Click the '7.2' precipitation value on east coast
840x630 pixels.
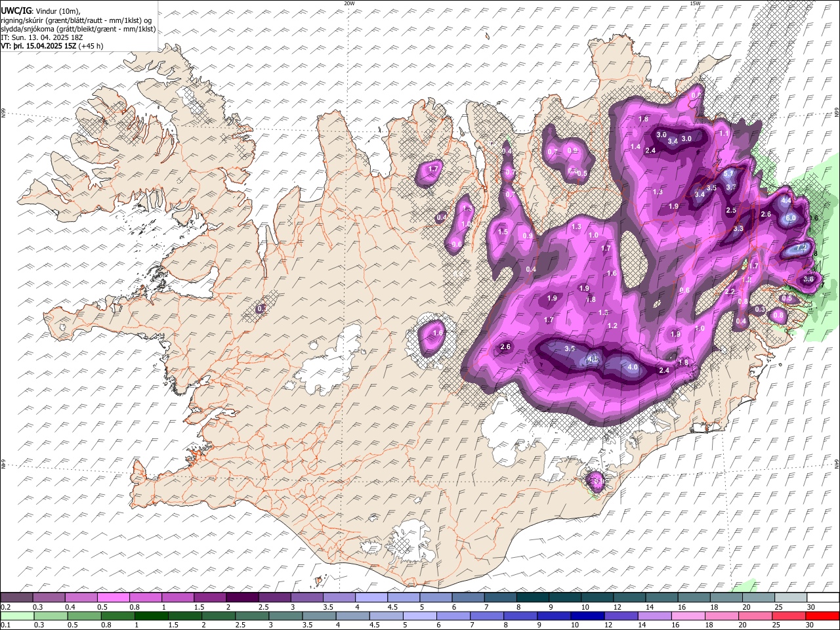[801, 249]
